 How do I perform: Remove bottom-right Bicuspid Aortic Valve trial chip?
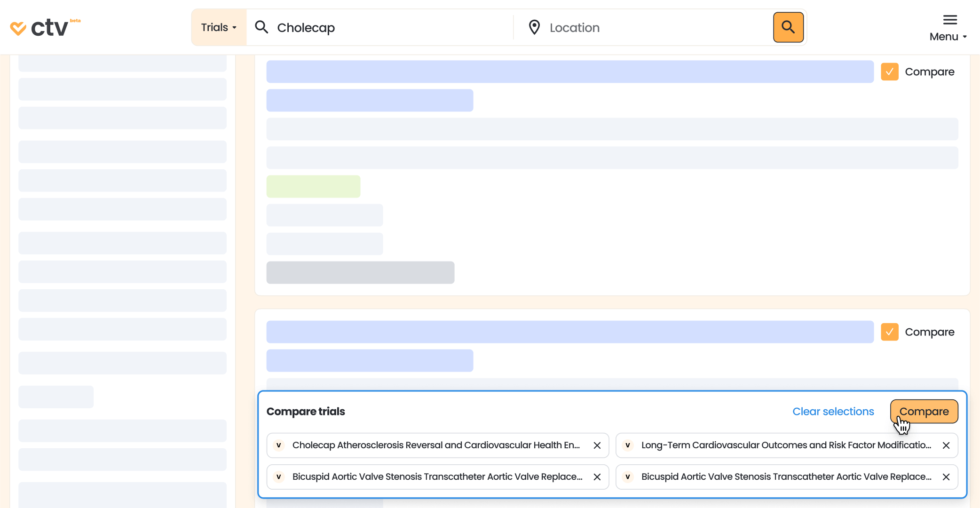point(946,477)
